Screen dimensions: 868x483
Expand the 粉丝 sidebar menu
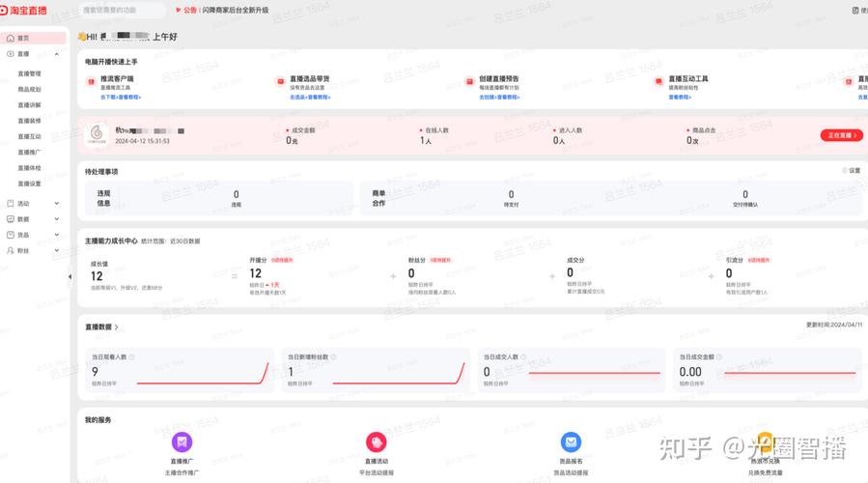pos(57,250)
